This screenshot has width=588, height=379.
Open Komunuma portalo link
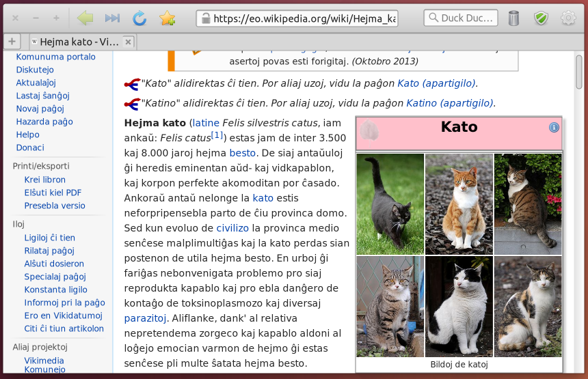point(55,57)
